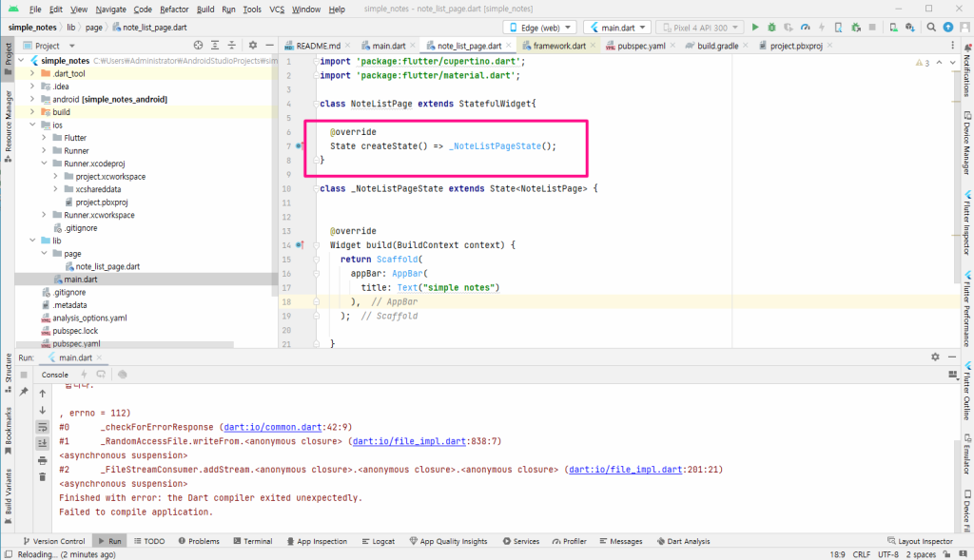The image size is (974, 560).
Task: Clear console with trash icon
Action: pyautogui.click(x=42, y=476)
